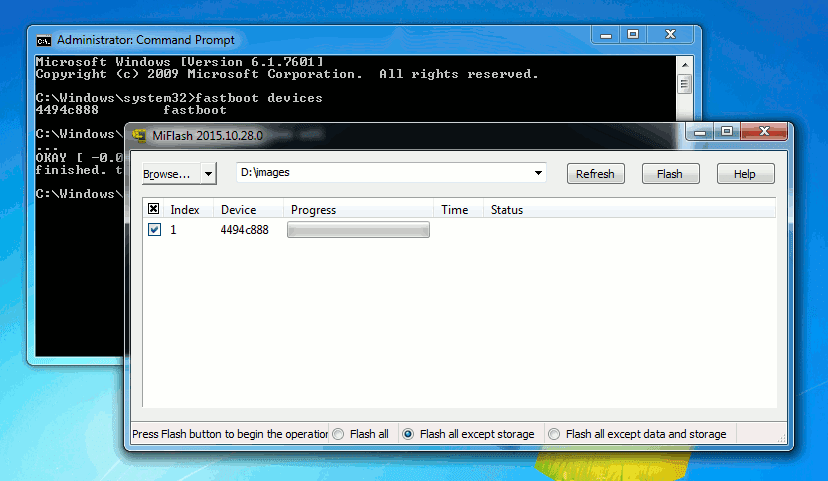This screenshot has height=481, width=828.
Task: Select device ID 4494c888 in MiFlash list
Action: pos(244,230)
